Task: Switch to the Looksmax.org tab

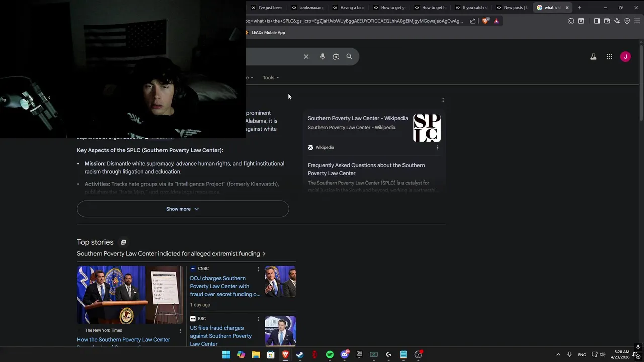Action: click(x=307, y=7)
